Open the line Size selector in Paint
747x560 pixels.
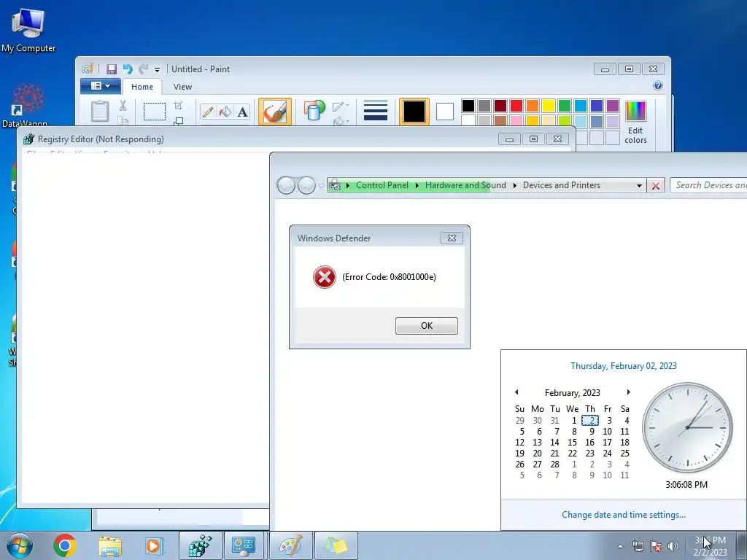pyautogui.click(x=376, y=111)
